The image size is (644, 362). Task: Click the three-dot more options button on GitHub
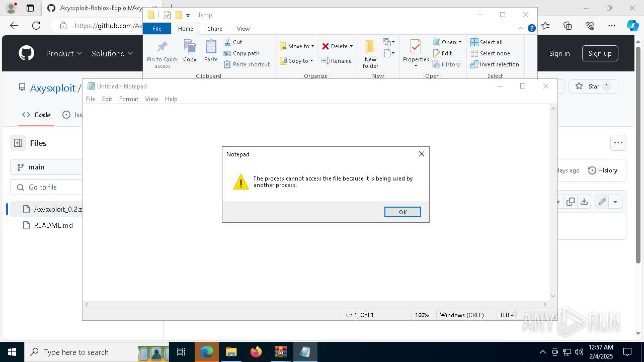(x=618, y=143)
